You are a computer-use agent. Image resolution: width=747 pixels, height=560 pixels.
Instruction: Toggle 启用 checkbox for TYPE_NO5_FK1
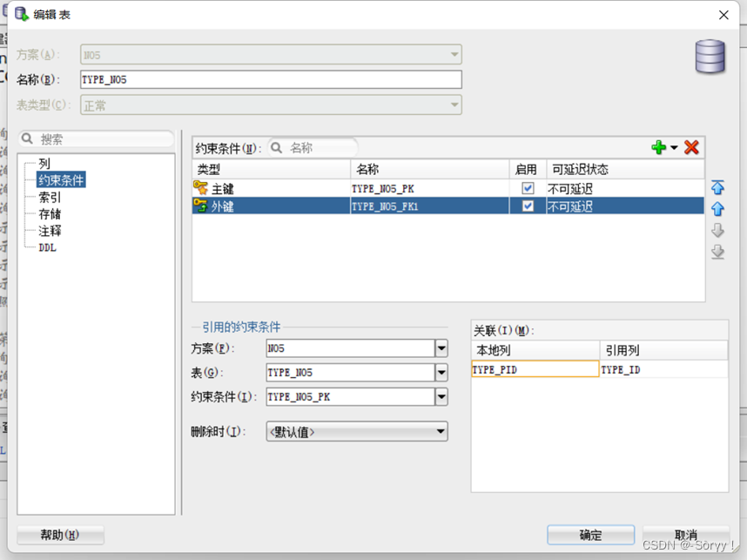tap(528, 206)
